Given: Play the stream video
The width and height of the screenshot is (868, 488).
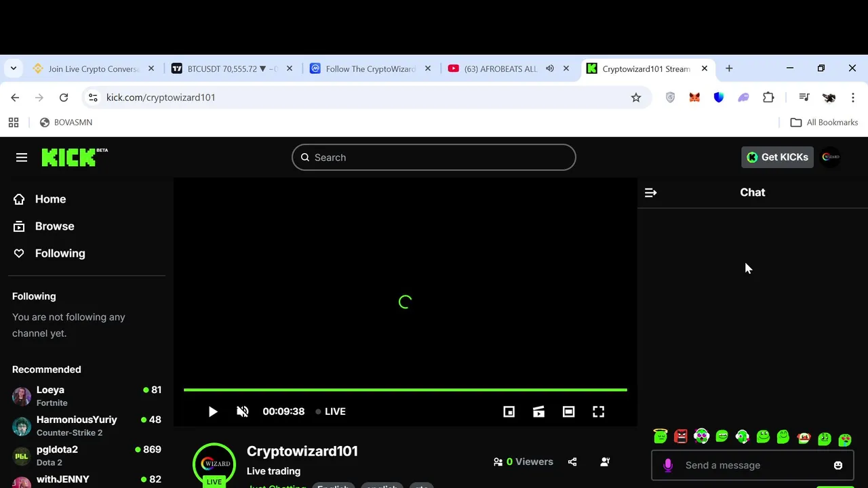Looking at the screenshot, I should [x=213, y=411].
